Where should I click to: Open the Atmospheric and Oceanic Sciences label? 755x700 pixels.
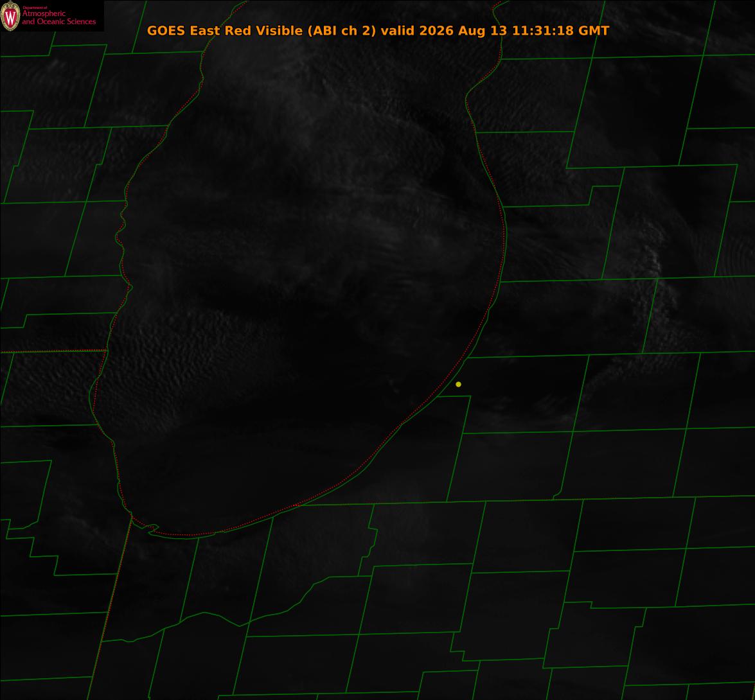pos(58,17)
